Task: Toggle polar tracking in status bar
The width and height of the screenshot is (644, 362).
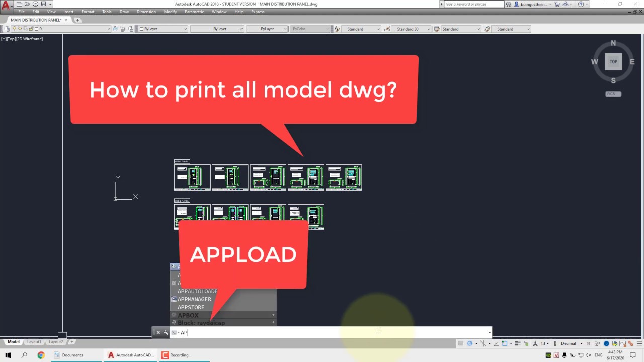Action: coord(470,343)
